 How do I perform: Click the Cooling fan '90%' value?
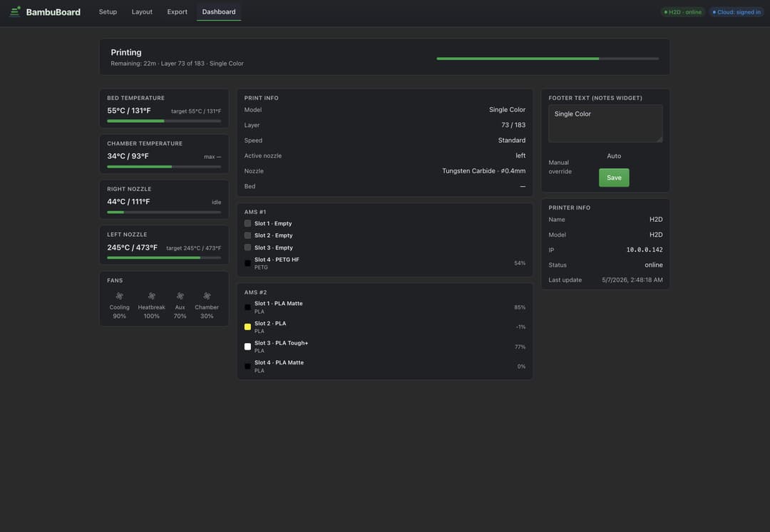coord(119,317)
